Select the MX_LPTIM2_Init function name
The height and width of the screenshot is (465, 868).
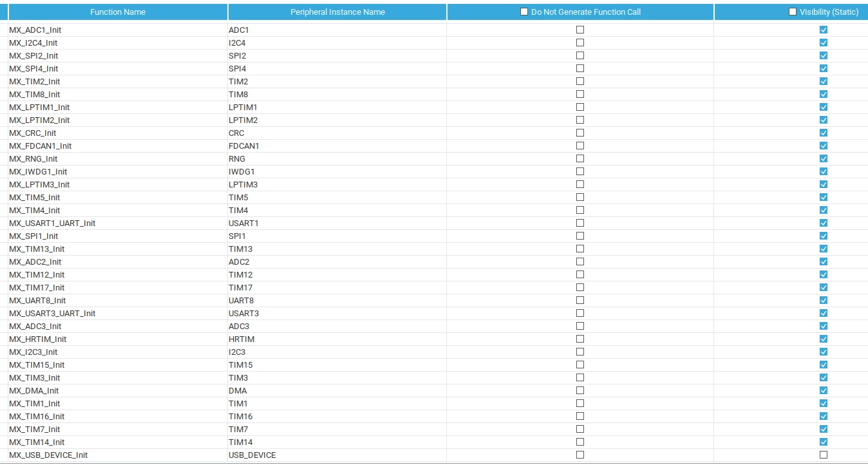[39, 120]
